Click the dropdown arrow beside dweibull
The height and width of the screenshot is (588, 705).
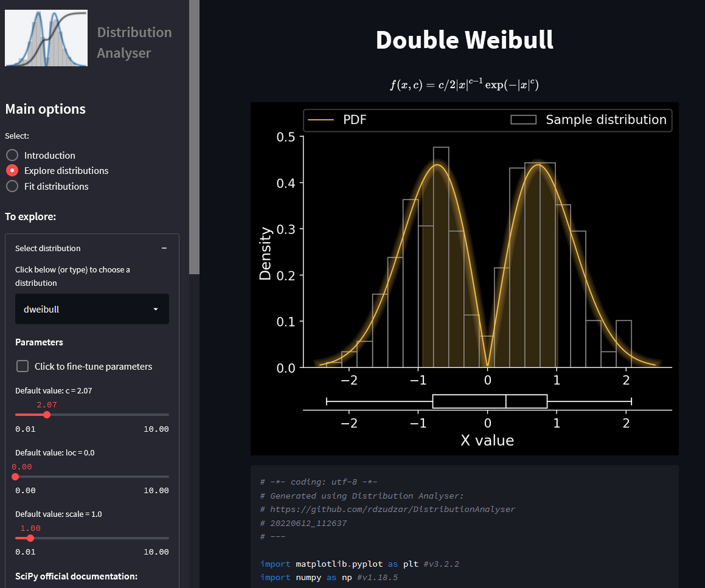click(x=156, y=310)
